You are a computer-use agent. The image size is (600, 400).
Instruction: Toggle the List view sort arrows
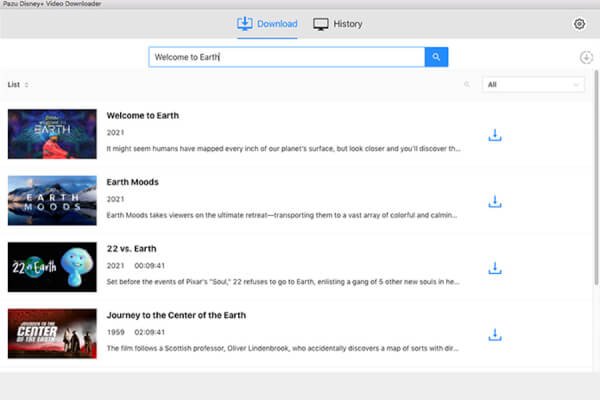coord(26,85)
